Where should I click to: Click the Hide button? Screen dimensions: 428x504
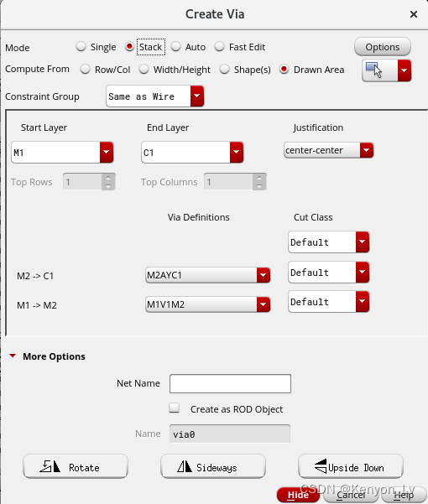pos(298,495)
